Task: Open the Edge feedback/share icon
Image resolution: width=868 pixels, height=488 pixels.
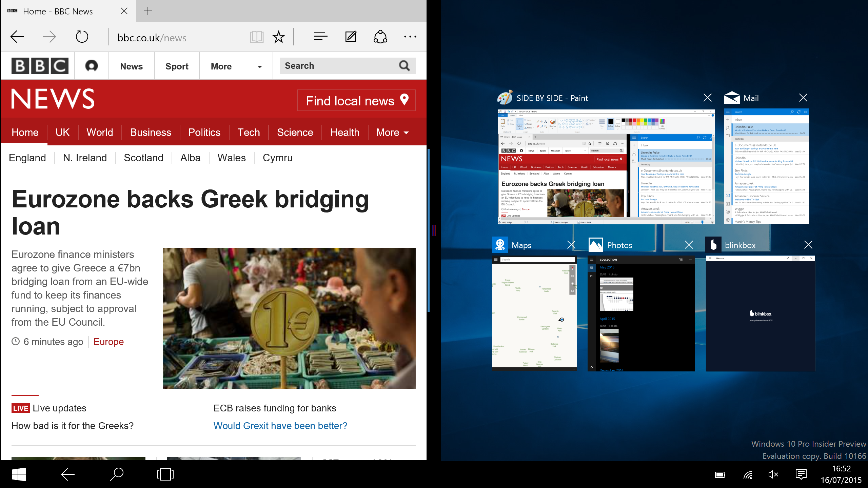Action: (x=380, y=37)
